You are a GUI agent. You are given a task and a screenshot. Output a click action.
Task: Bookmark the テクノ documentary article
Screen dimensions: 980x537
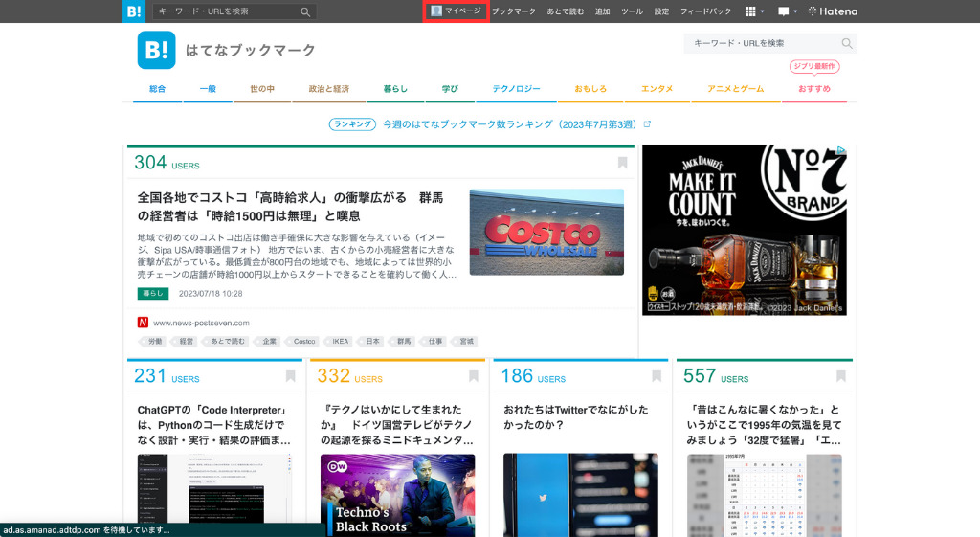click(x=474, y=376)
